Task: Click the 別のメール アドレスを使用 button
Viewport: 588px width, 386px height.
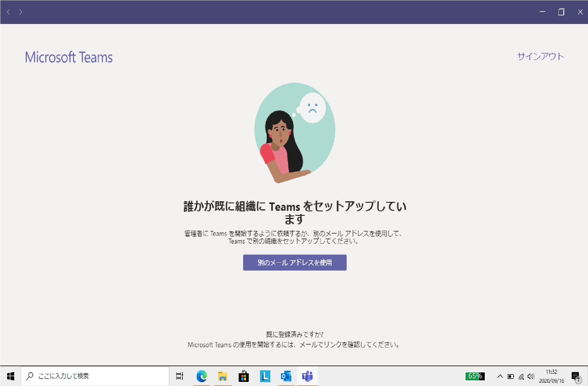Action: [295, 262]
